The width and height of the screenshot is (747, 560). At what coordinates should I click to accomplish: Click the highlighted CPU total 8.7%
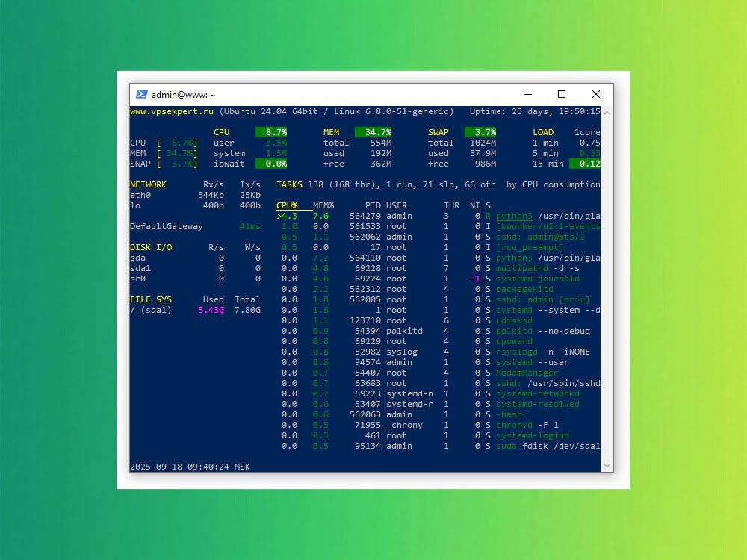tap(271, 132)
